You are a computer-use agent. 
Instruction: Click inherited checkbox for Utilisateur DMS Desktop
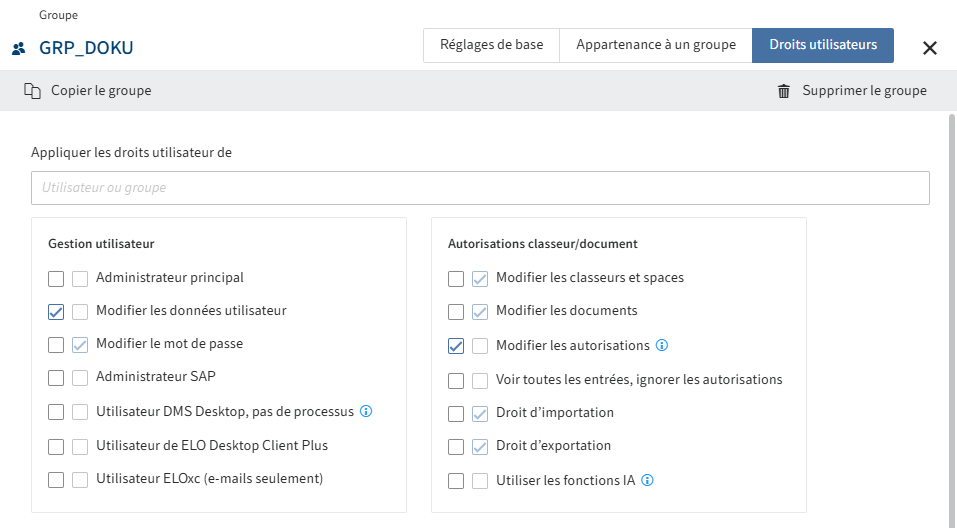point(80,412)
